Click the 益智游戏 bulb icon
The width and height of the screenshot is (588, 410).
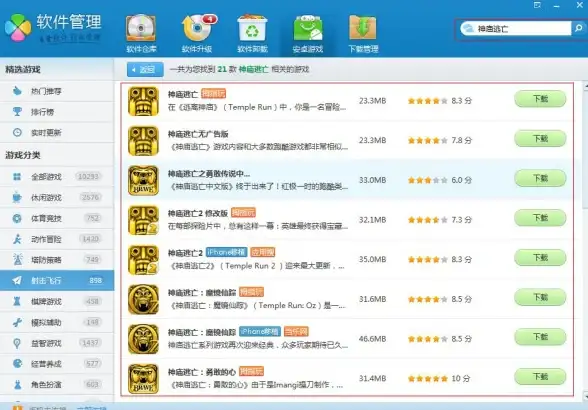pyautogui.click(x=17, y=343)
